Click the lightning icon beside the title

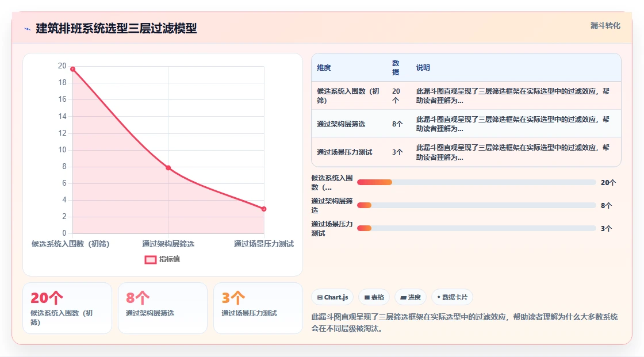(28, 29)
